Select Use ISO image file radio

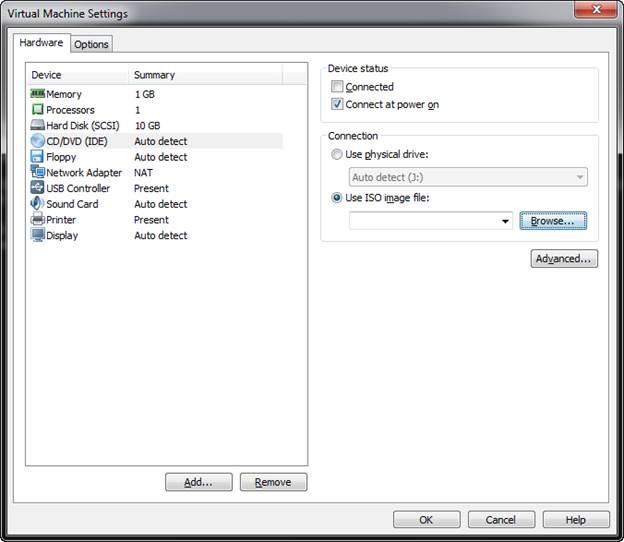click(x=337, y=197)
